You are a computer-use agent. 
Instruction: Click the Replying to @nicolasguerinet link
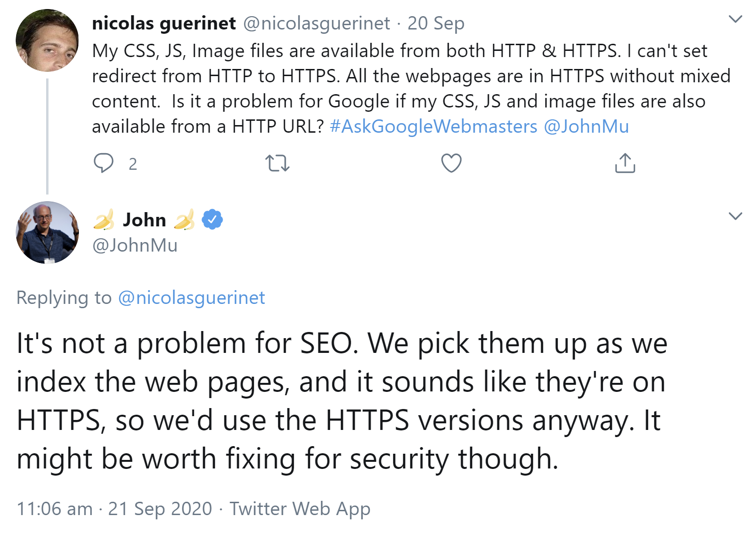[191, 298]
